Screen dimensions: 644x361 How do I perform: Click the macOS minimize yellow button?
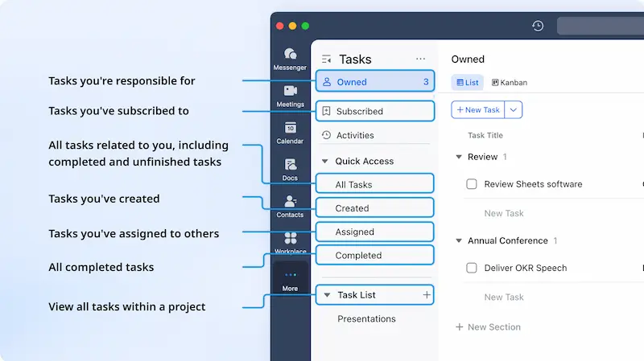[292, 26]
